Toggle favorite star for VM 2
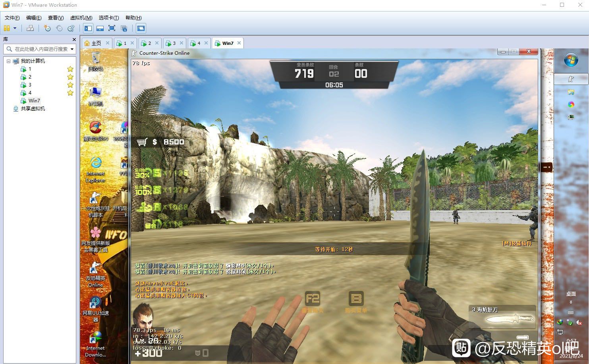This screenshot has height=364, width=589. click(70, 77)
